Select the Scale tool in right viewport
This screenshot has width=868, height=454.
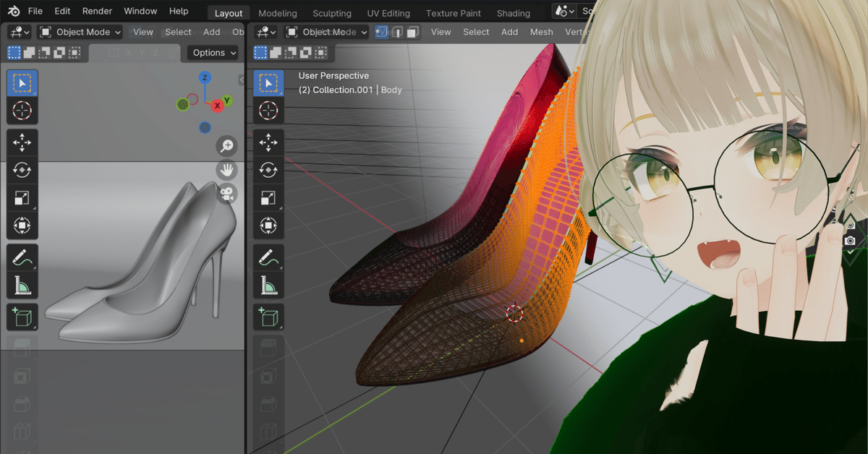(268, 197)
